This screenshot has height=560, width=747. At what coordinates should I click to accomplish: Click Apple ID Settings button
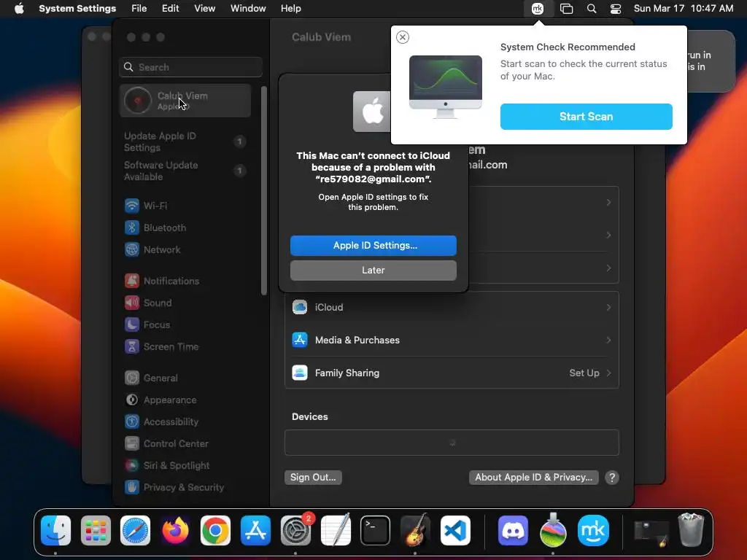pyautogui.click(x=373, y=246)
